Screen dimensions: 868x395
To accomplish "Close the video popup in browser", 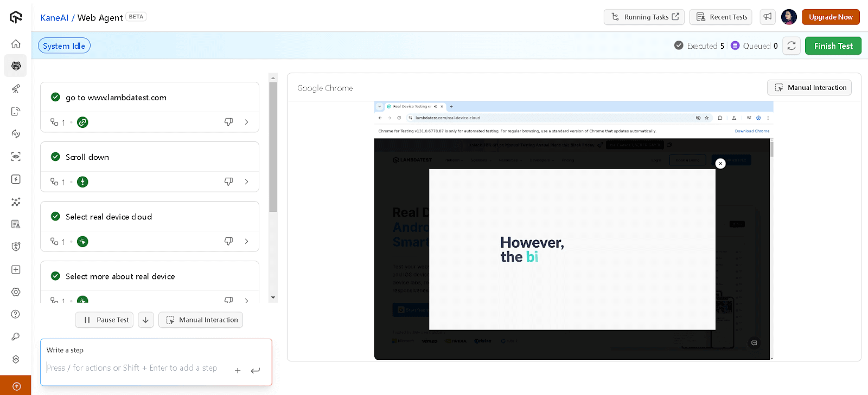I will (x=720, y=164).
